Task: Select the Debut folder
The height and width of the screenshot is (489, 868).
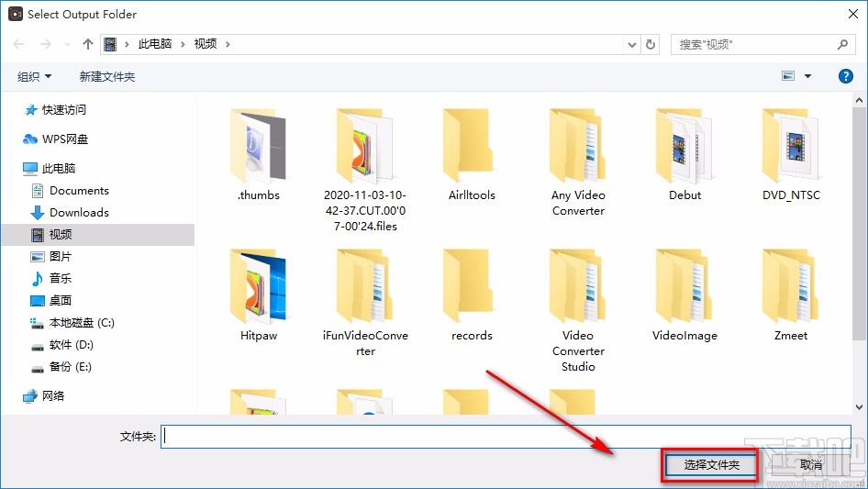Action: [684, 154]
